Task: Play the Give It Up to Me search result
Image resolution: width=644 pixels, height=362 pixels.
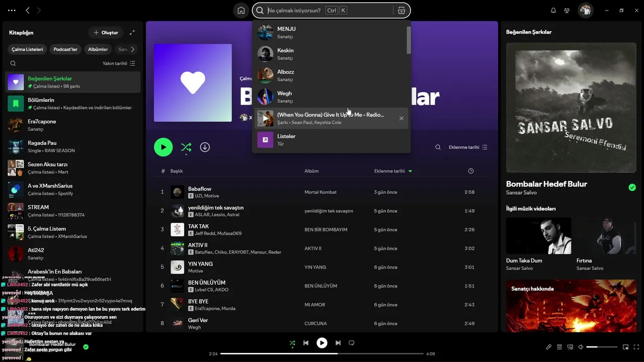Action: (265, 119)
